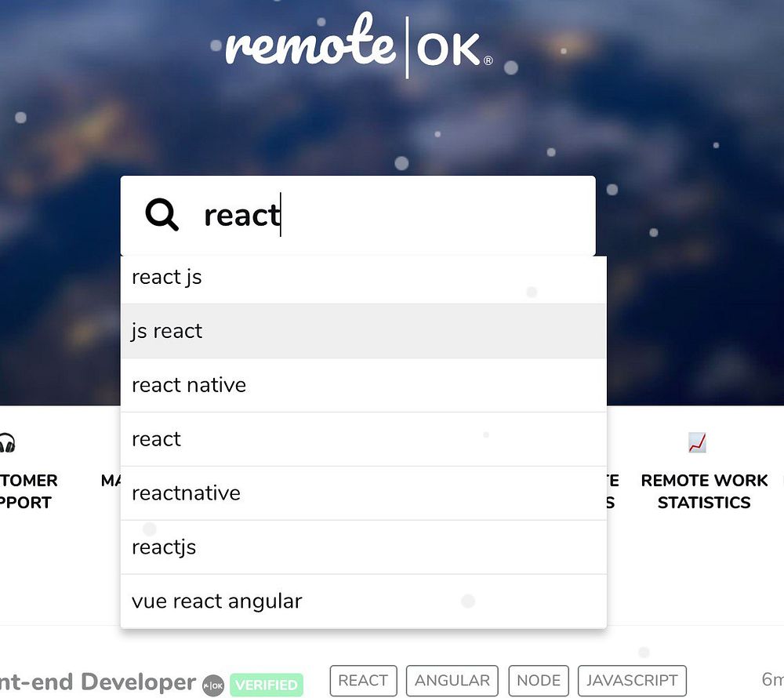Click the REACT tag on job listing
Image resolution: width=784 pixels, height=698 pixels.
[364, 681]
